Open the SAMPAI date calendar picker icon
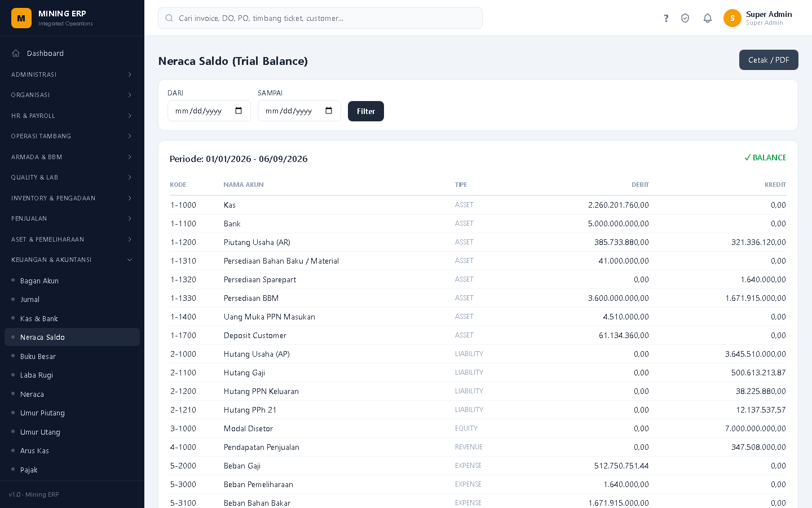This screenshot has height=508, width=812. (329, 111)
